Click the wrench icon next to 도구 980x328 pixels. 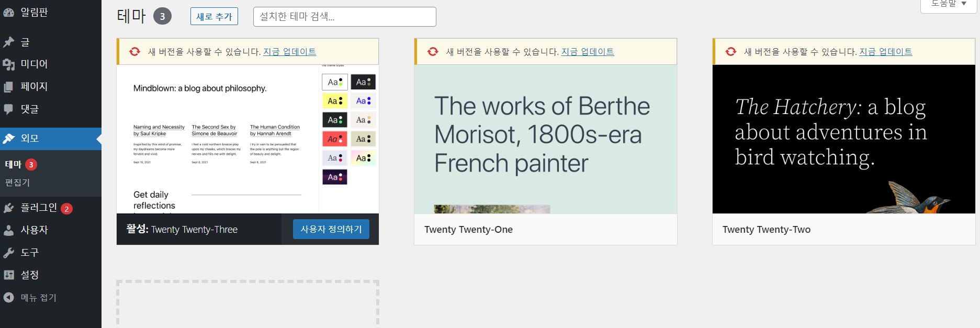9,253
